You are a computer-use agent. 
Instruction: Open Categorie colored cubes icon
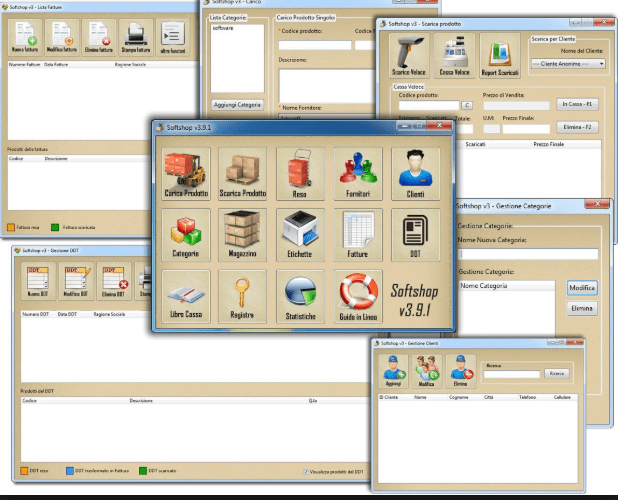(186, 235)
